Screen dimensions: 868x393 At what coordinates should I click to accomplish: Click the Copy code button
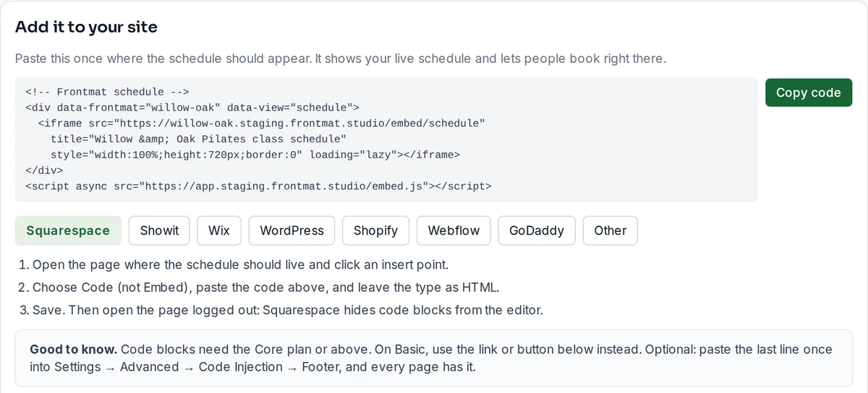click(809, 92)
